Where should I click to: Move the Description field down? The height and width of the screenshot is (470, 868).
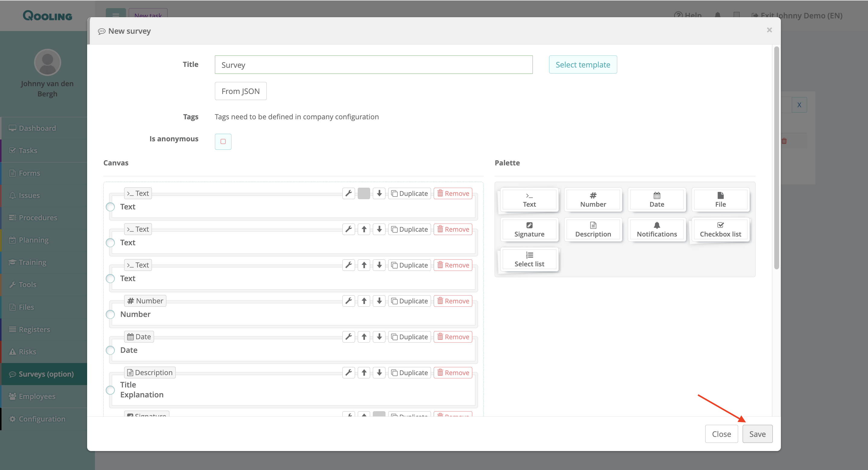379,373
